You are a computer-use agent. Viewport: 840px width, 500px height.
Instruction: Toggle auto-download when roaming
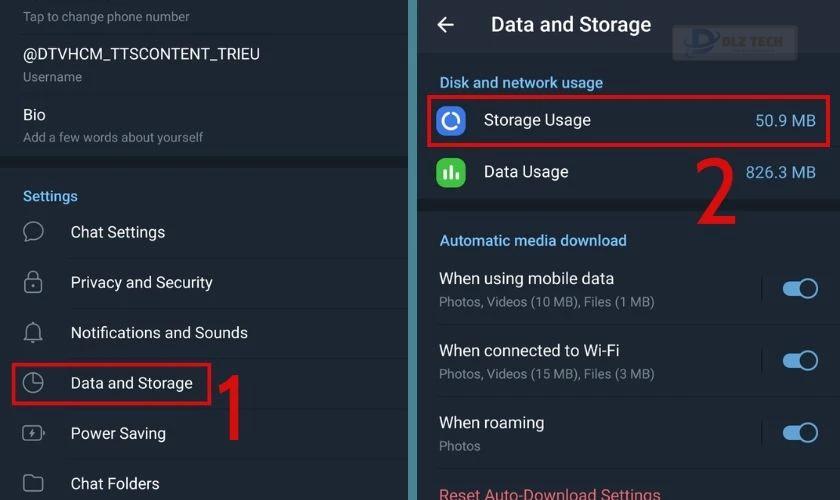pos(800,432)
